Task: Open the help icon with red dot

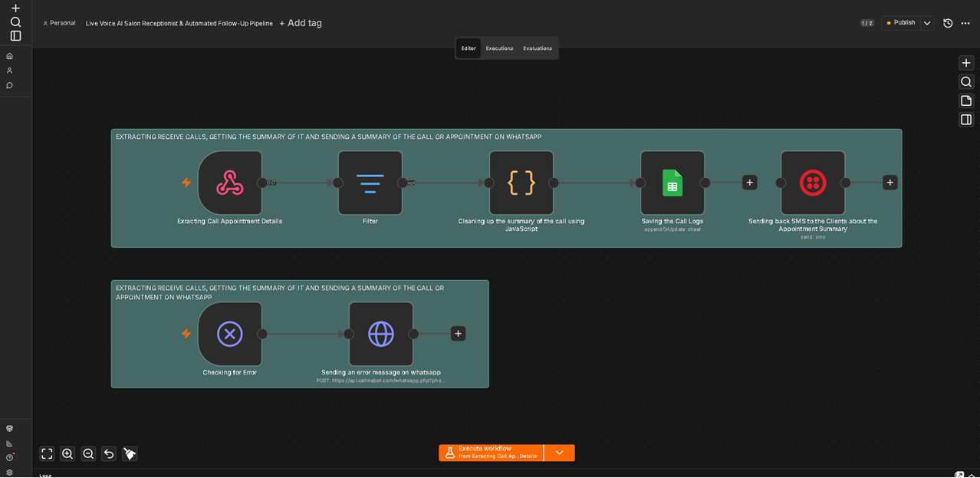Action: (9, 458)
